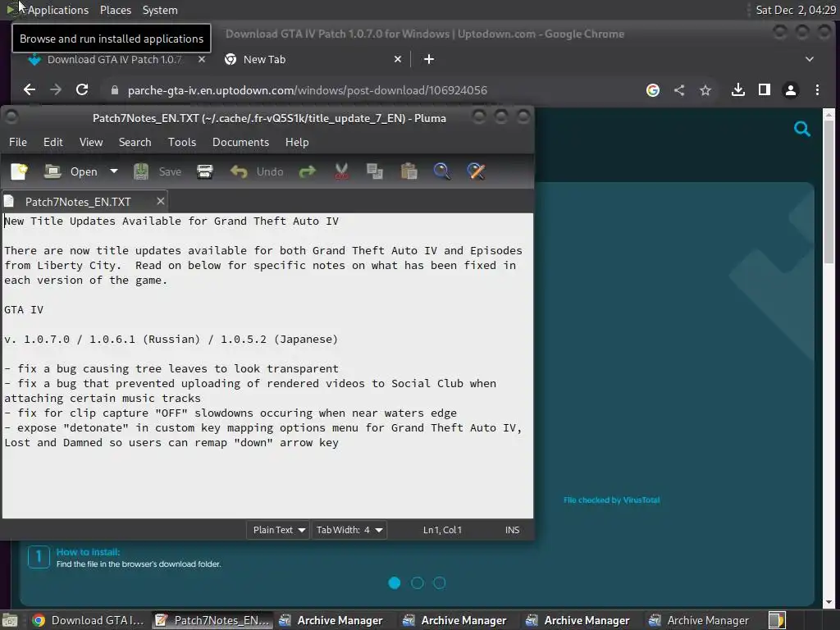The width and height of the screenshot is (840, 630).
Task: Click the Copy icon in Pluma toolbar
Action: [374, 171]
